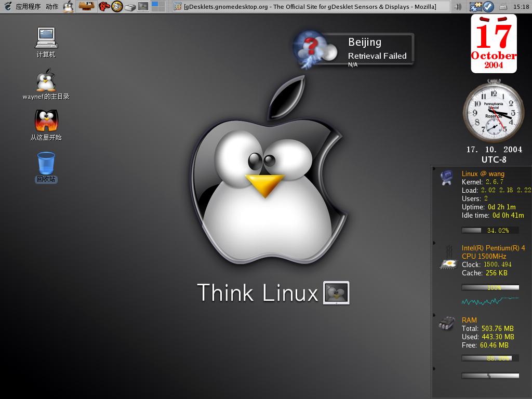Open the 计算机 (Computer) desktop icon

[x=46, y=38]
